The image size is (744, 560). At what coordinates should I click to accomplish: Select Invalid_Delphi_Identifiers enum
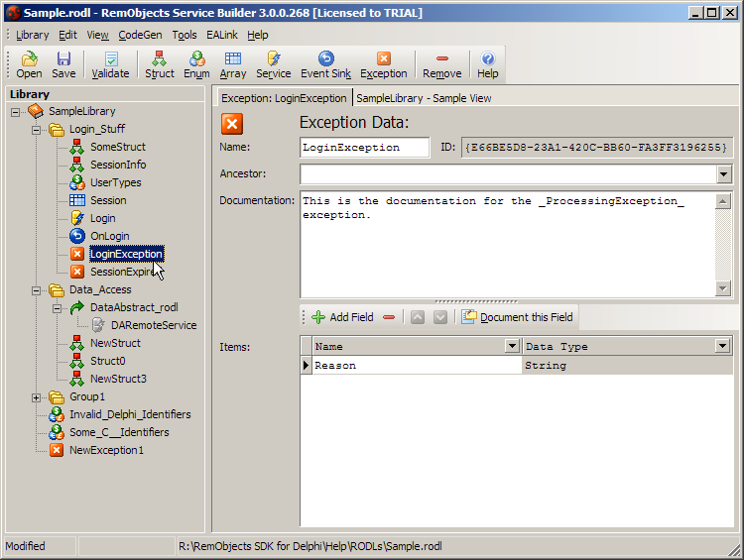click(130, 414)
